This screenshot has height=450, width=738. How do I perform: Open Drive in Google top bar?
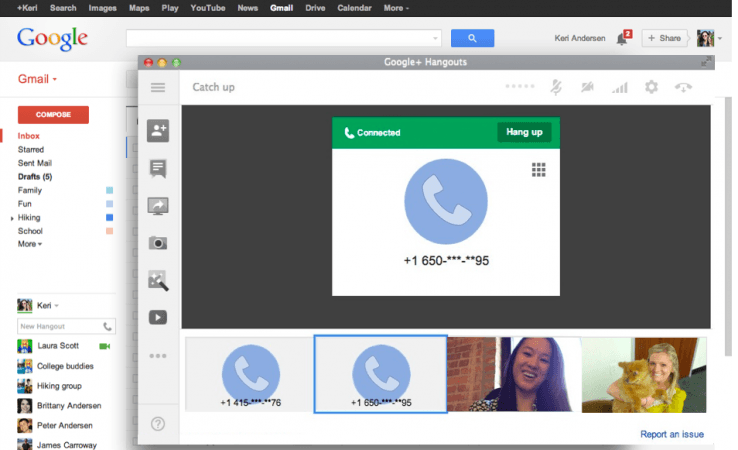pos(315,8)
